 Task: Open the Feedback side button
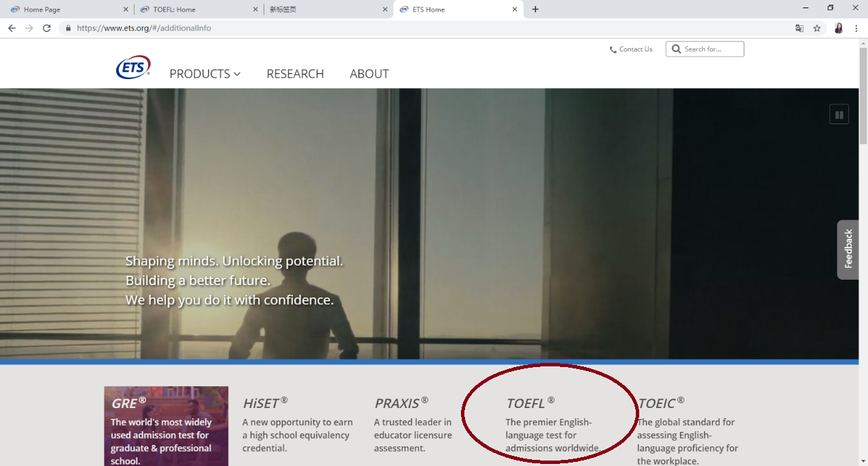coord(848,250)
